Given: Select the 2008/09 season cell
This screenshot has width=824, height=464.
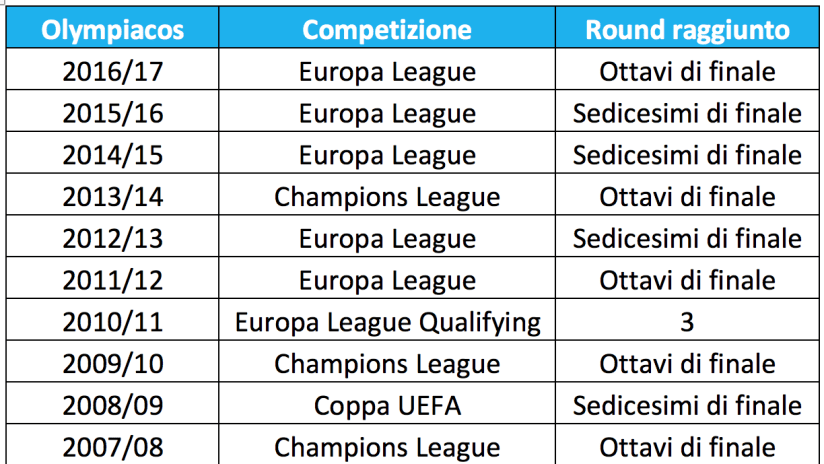Looking at the screenshot, I should tap(112, 403).
